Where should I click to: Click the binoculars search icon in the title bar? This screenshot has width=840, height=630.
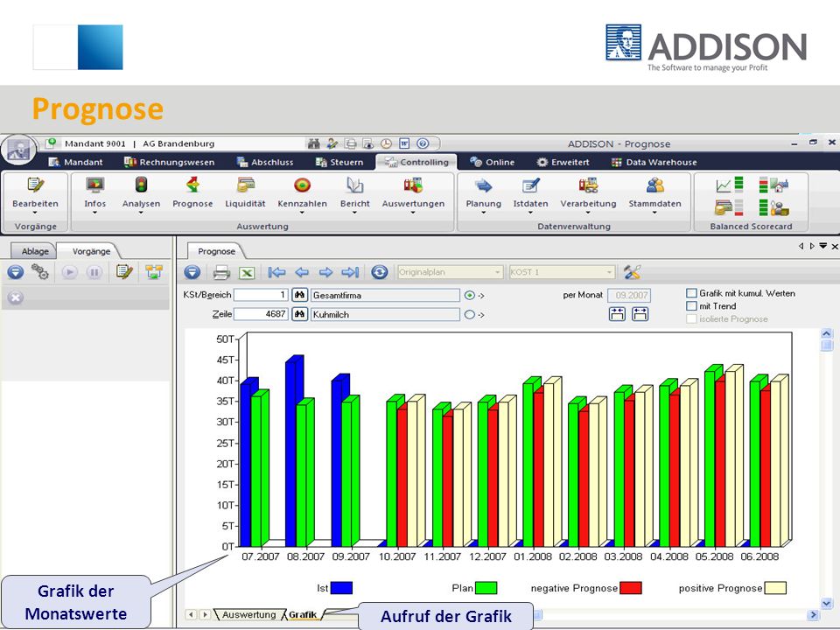tap(314, 143)
